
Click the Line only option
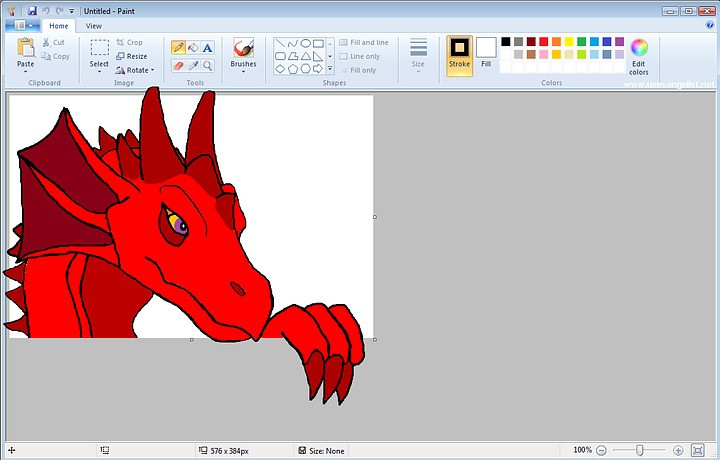[x=360, y=56]
